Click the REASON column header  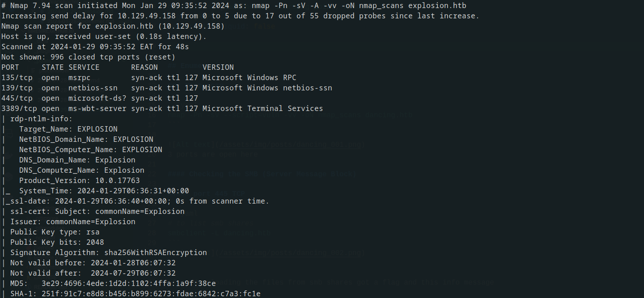(144, 67)
